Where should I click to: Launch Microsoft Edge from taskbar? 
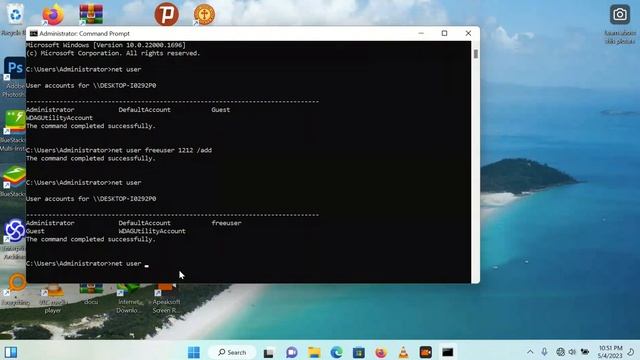336,352
